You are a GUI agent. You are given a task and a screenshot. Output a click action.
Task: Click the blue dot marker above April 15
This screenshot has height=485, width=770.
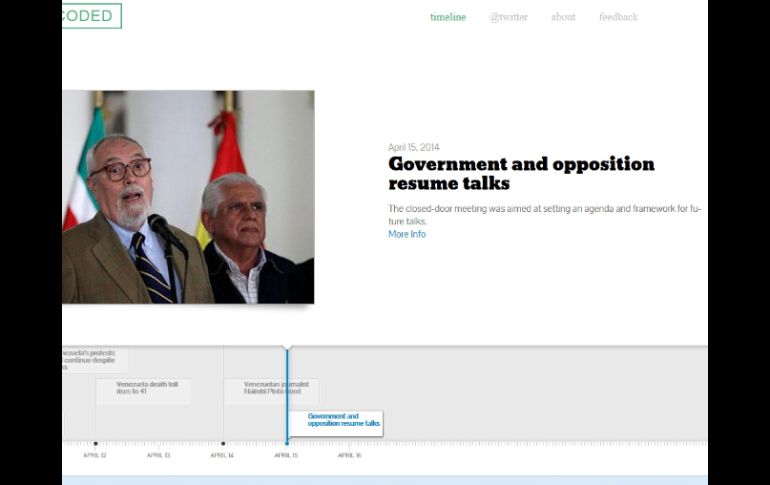click(x=287, y=443)
